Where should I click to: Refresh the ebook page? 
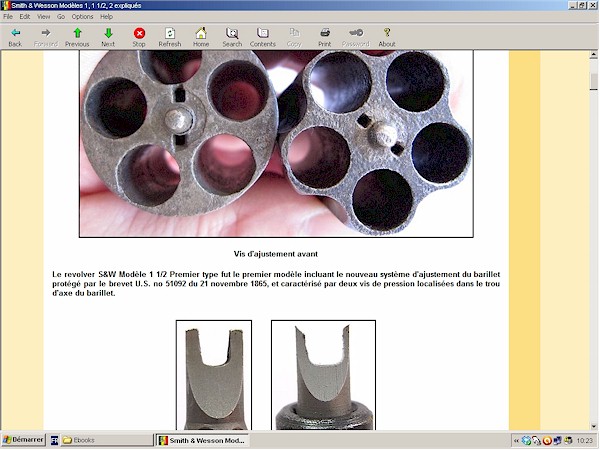point(170,33)
